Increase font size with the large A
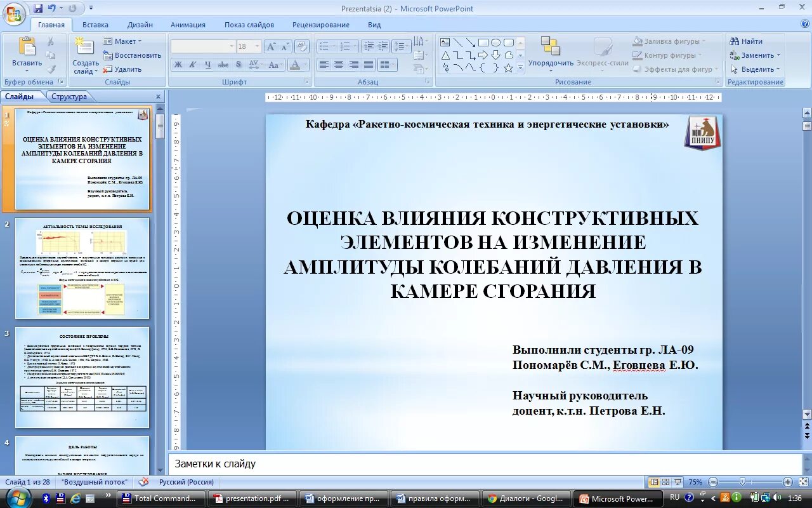 [271, 46]
